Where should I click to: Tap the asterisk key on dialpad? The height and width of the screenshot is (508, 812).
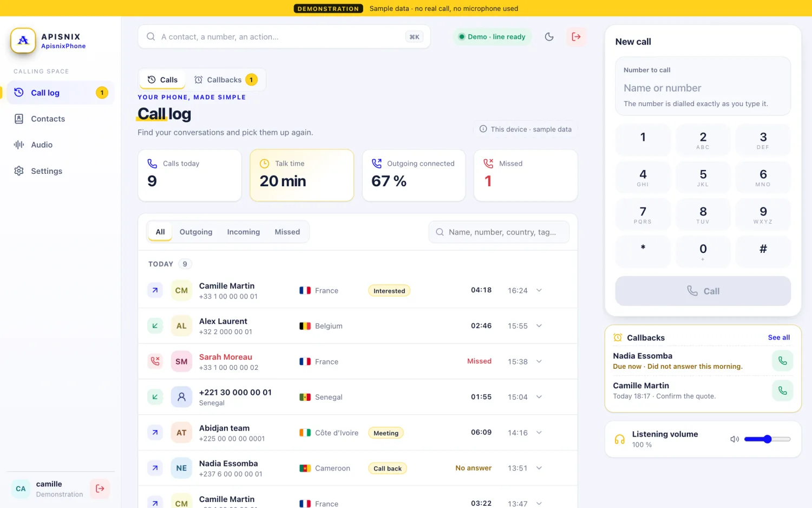pos(643,252)
